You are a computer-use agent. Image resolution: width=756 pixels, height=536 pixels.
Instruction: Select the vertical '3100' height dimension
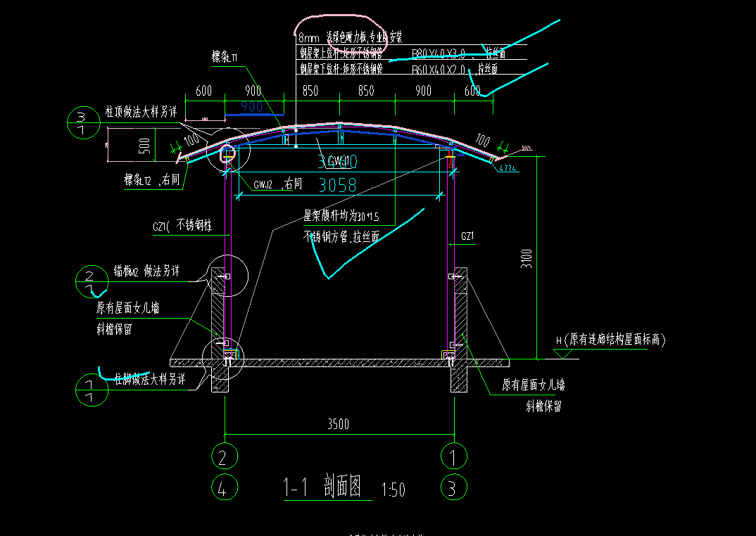[527, 258]
